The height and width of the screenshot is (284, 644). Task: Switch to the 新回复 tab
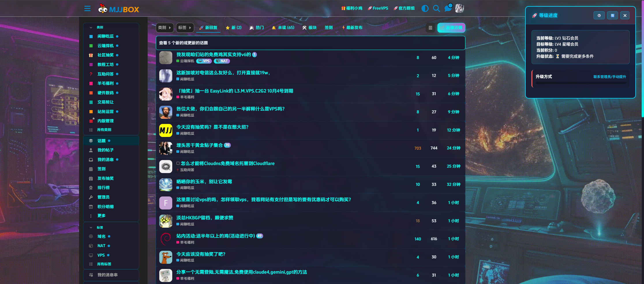coord(208,28)
